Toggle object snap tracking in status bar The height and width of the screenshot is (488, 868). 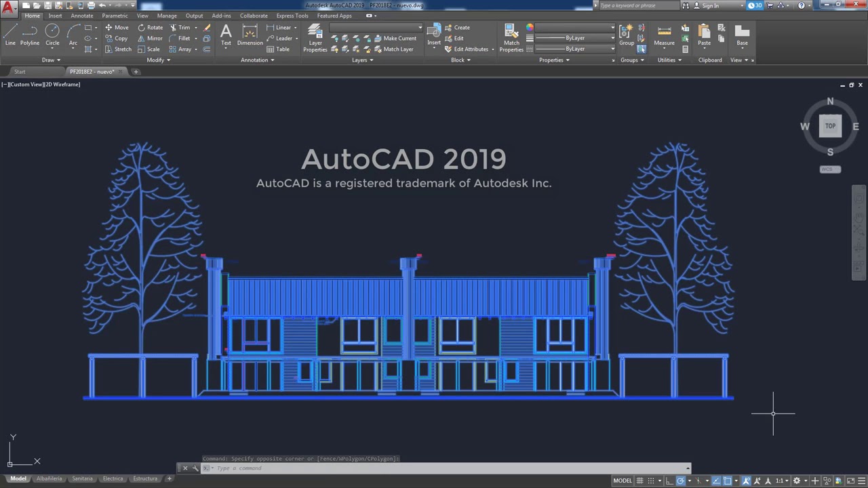[x=716, y=481]
